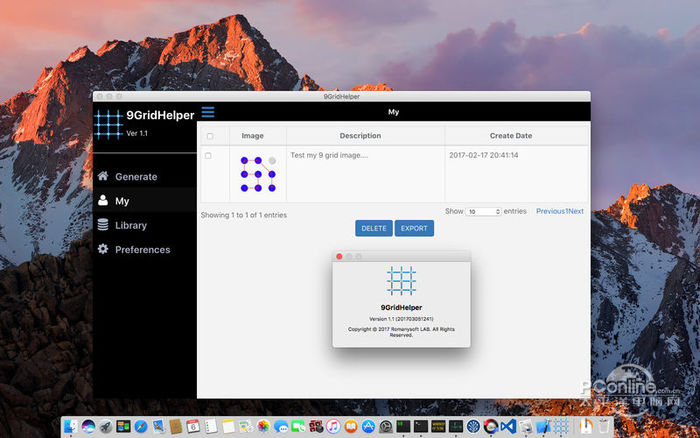Click the Preferences gear icon
Screen dimensions: 700x438
[102, 249]
